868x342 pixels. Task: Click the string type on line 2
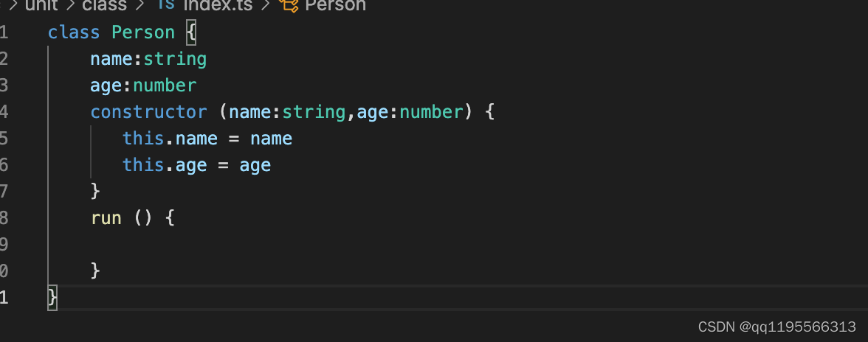coord(175,59)
